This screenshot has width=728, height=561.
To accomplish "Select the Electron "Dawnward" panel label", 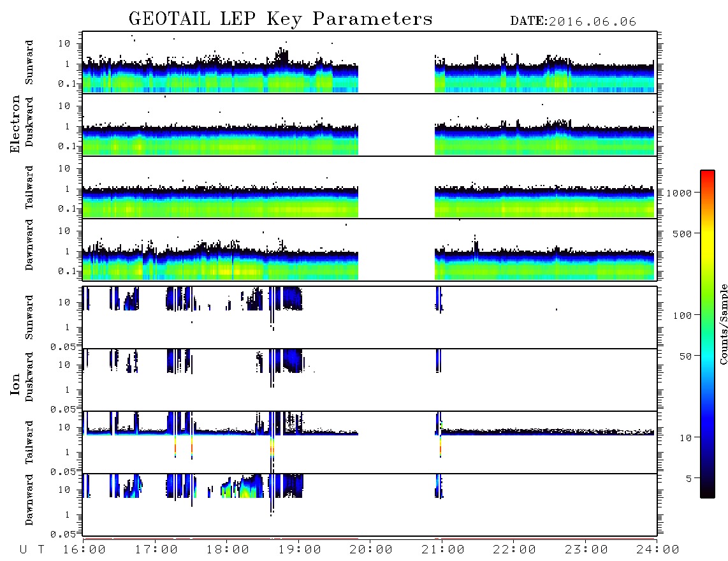I will pos(29,245).
